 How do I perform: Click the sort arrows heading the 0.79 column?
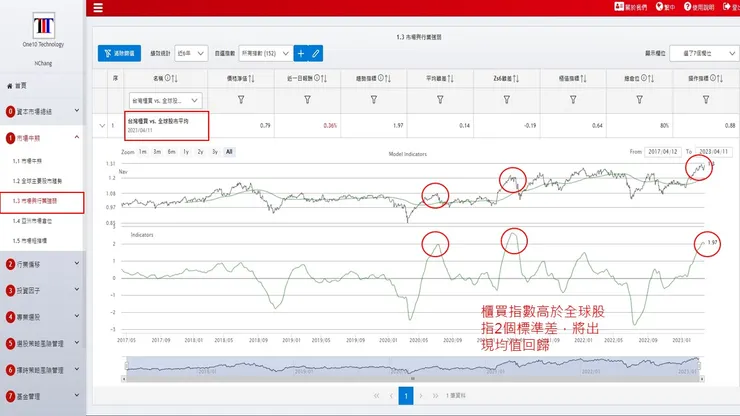[x=251, y=78]
